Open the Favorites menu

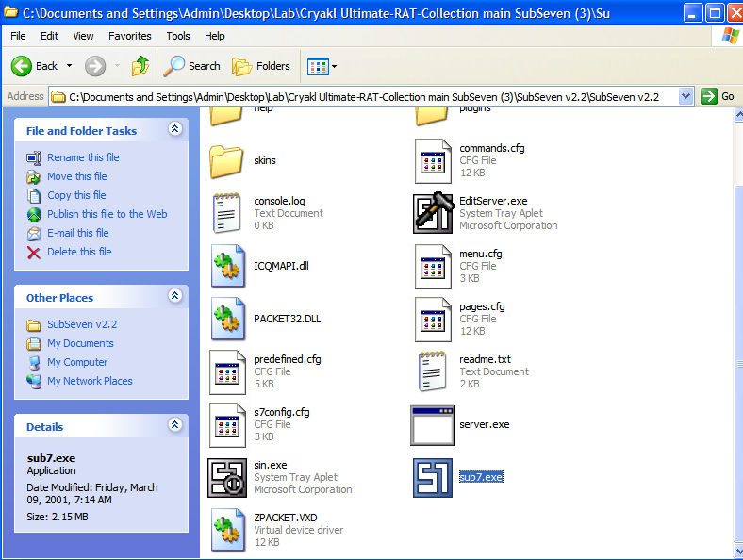pos(129,36)
